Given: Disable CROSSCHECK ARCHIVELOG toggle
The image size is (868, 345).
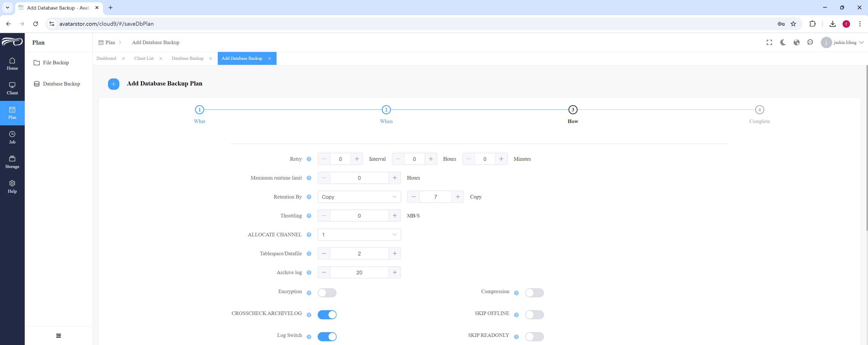Looking at the screenshot, I should click(x=327, y=315).
